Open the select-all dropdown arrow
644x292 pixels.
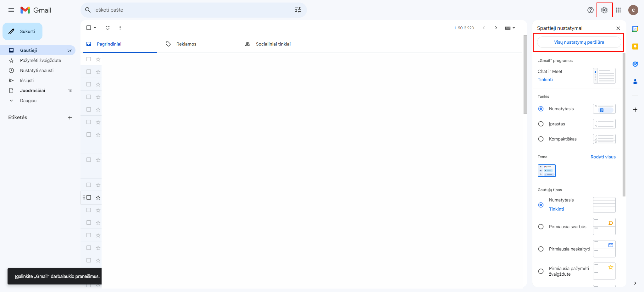95,28
